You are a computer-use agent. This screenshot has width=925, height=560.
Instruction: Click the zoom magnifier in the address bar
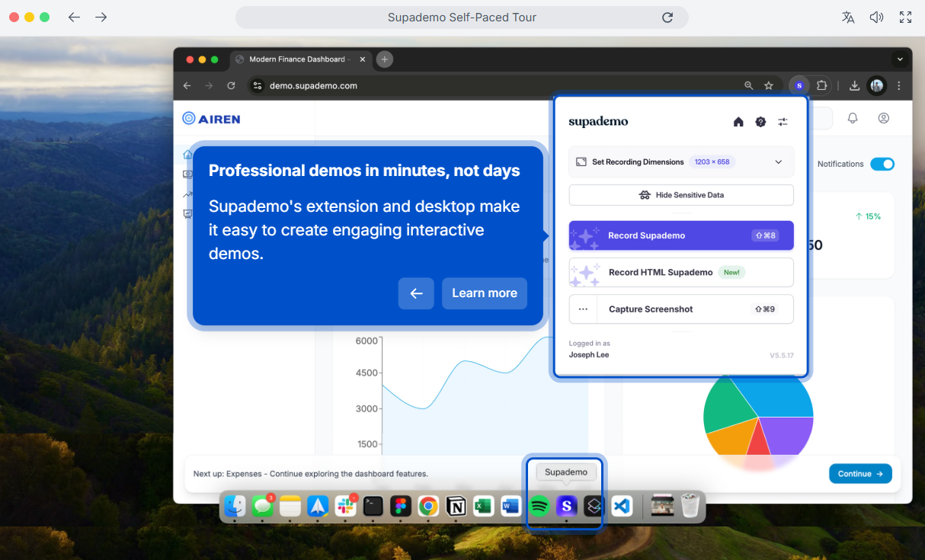pyautogui.click(x=749, y=85)
